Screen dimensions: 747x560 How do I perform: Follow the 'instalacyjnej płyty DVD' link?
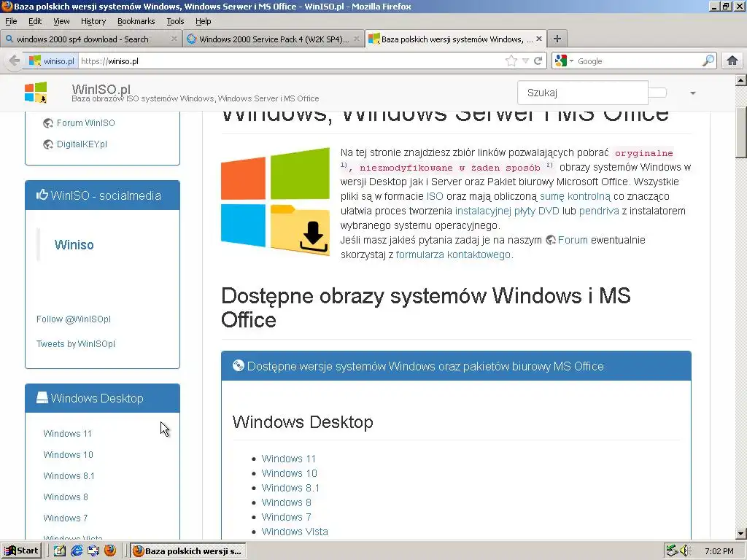(x=507, y=211)
